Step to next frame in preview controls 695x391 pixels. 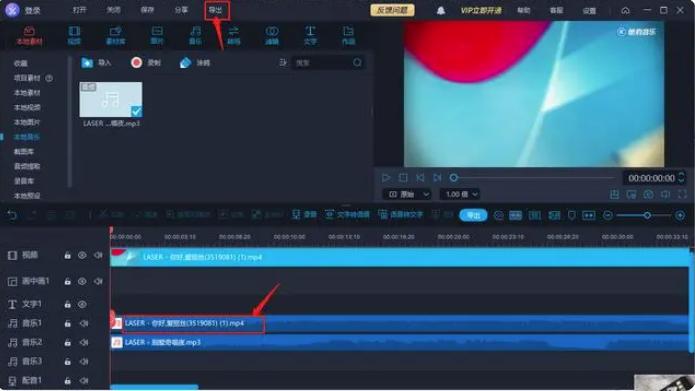pyautogui.click(x=437, y=178)
